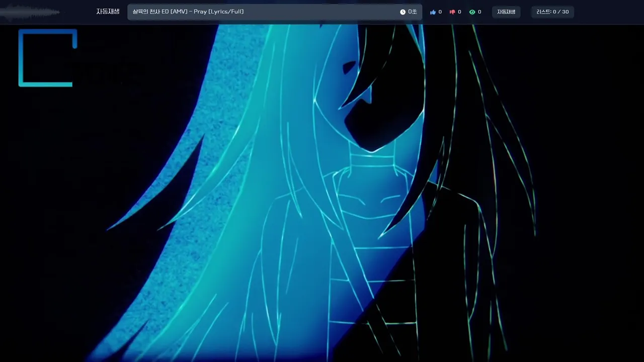This screenshot has width=644, height=362.
Task: Click the red thumbs-down dislike icon
Action: pyautogui.click(x=452, y=12)
